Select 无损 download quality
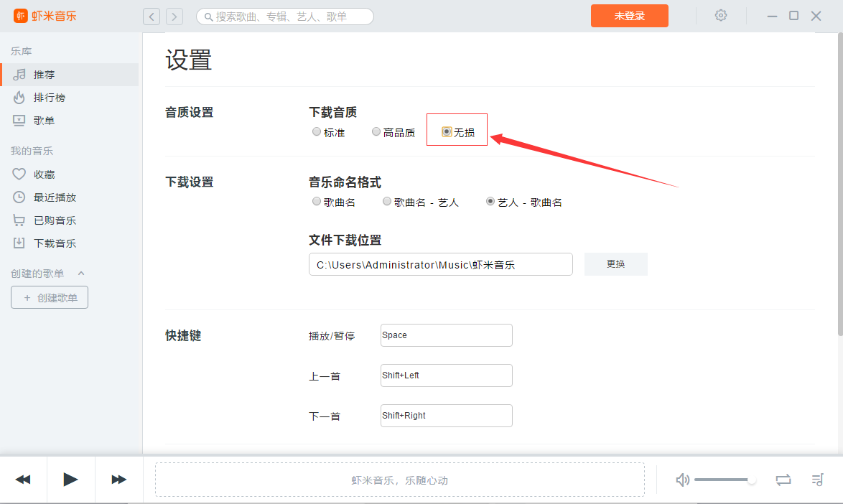Screen dimensions: 843x504 (446, 131)
